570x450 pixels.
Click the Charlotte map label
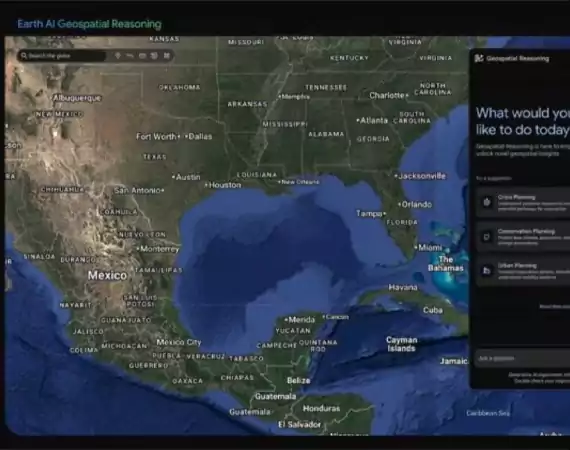pos(387,95)
